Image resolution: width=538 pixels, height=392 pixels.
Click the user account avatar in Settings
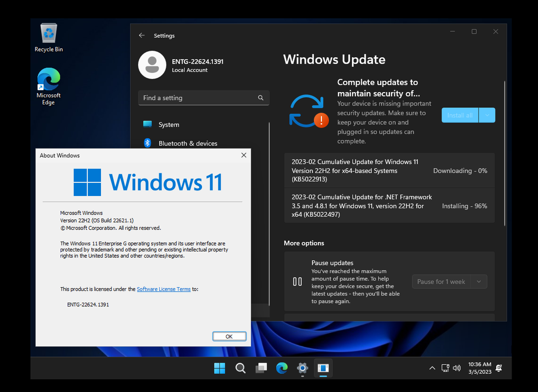152,65
